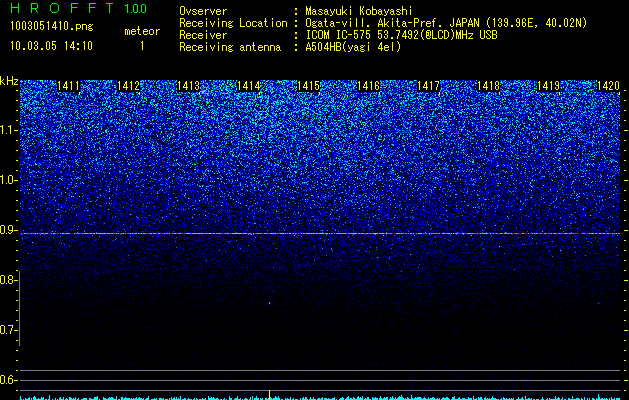Click the 0.7 kHz axis label
This screenshot has height=400, width=629.
pos(8,330)
